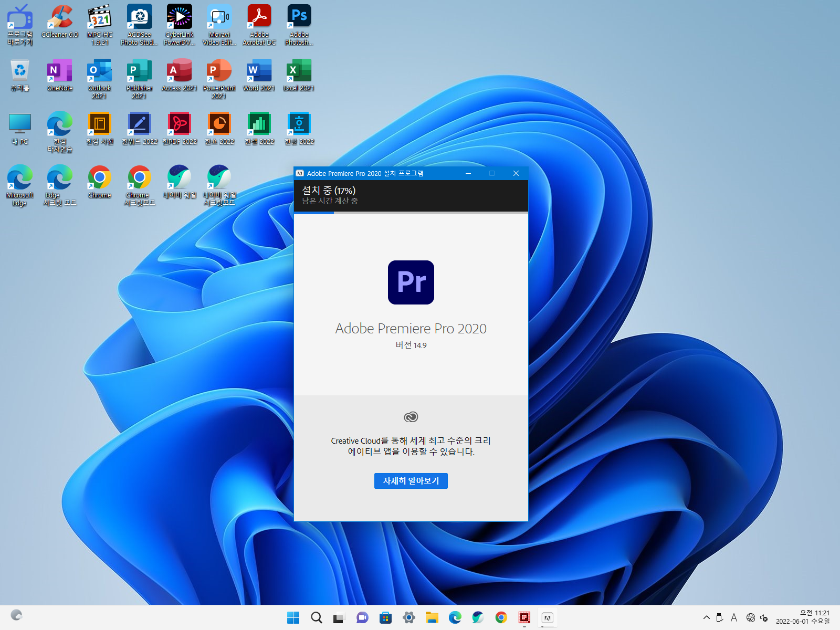Click the muted volume tray icon
Image resolution: width=840 pixels, height=630 pixels.
(764, 618)
